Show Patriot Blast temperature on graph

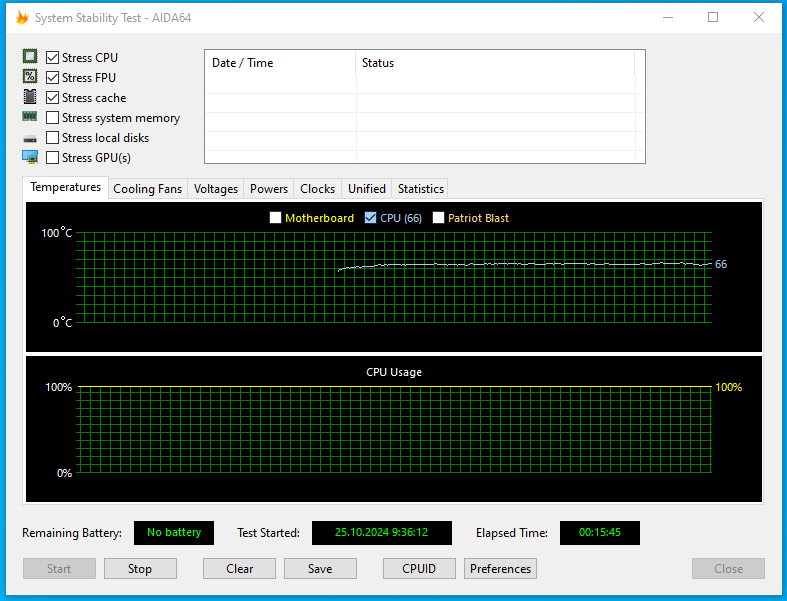pos(438,217)
